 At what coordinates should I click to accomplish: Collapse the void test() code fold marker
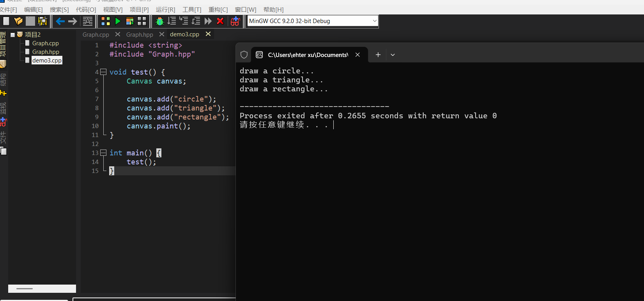(103, 72)
